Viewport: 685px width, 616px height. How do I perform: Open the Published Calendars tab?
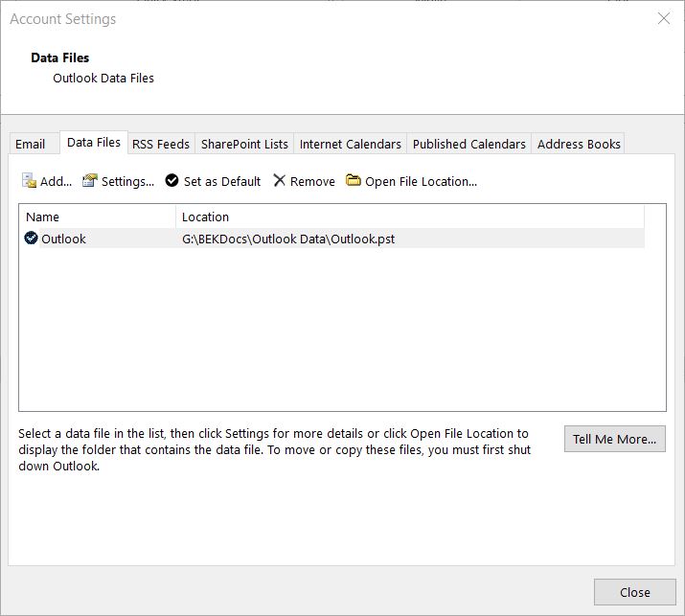tap(468, 144)
